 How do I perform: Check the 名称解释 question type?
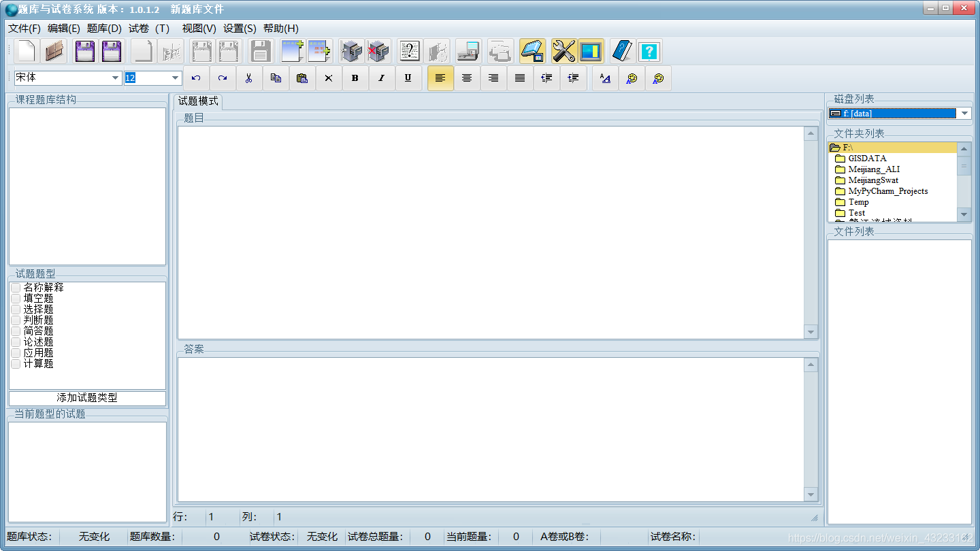click(x=16, y=288)
